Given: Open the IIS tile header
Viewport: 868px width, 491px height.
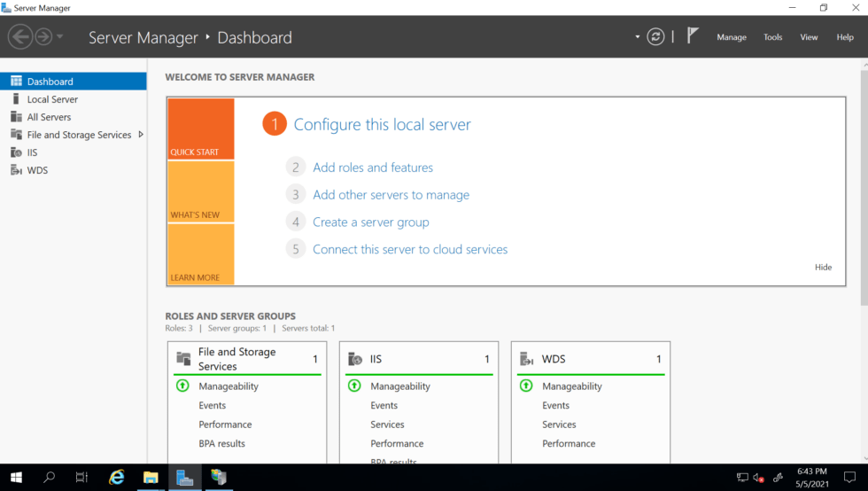Looking at the screenshot, I should pos(419,359).
